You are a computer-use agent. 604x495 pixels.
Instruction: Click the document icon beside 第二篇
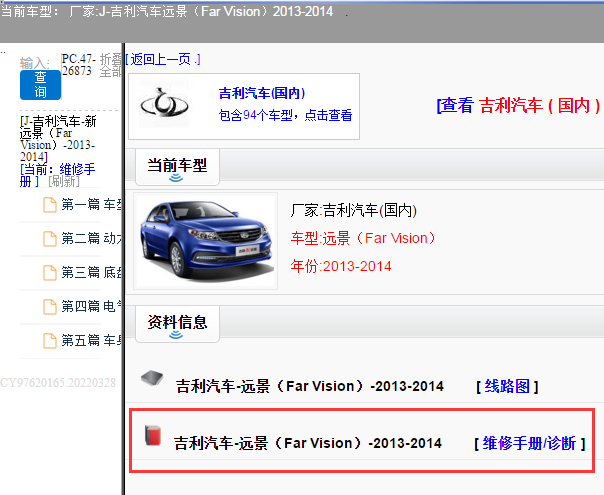50,239
